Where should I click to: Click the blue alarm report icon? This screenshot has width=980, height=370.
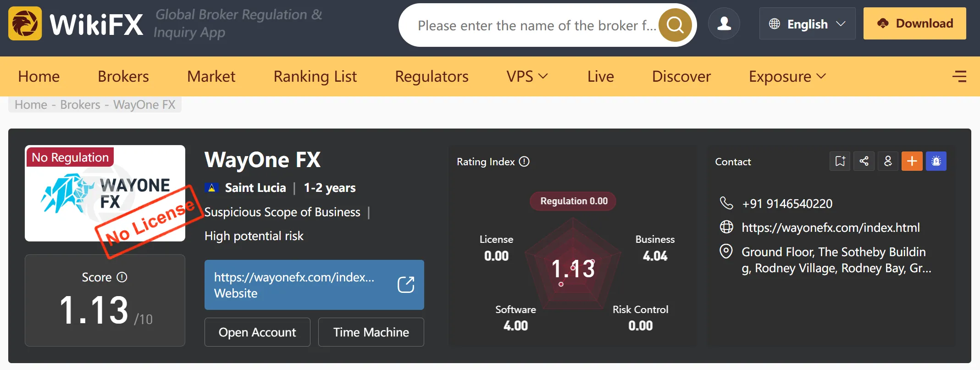coord(936,161)
